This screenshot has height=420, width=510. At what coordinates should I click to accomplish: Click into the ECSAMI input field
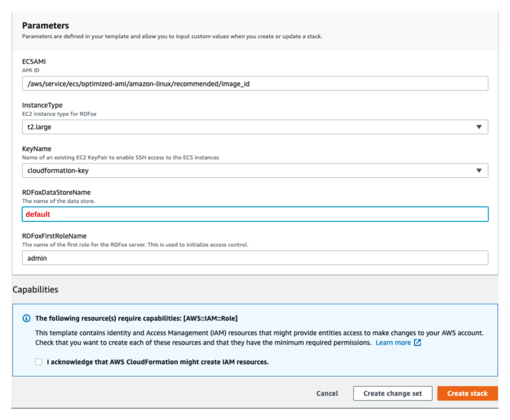[255, 84]
